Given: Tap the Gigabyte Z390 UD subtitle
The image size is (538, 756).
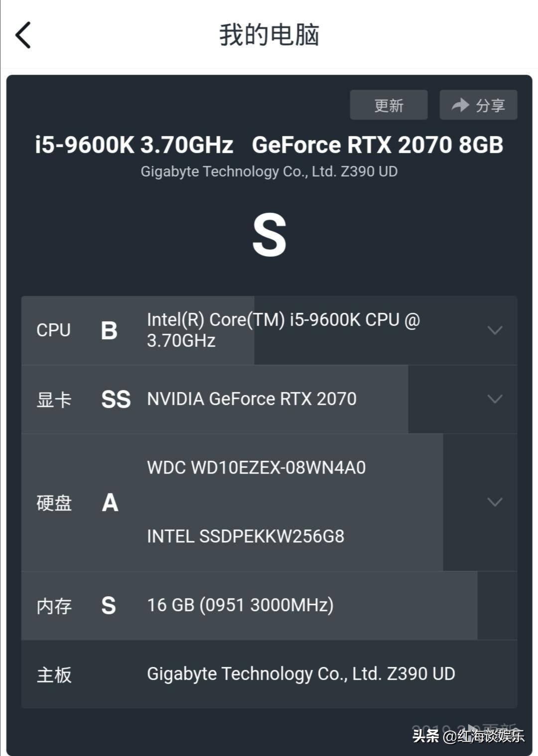Looking at the screenshot, I should point(269,171).
